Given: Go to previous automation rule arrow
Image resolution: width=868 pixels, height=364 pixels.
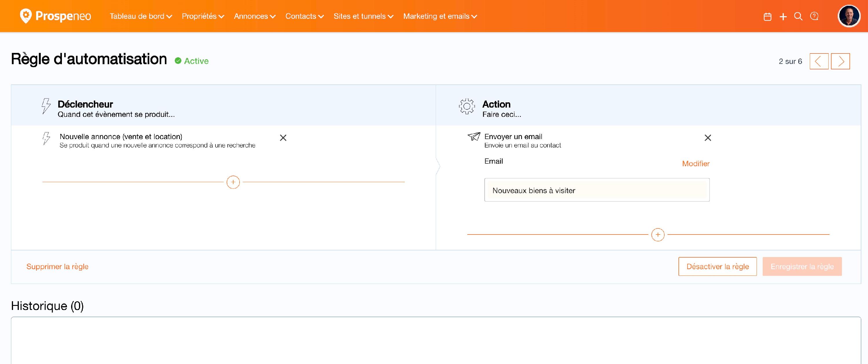Looking at the screenshot, I should tap(819, 61).
